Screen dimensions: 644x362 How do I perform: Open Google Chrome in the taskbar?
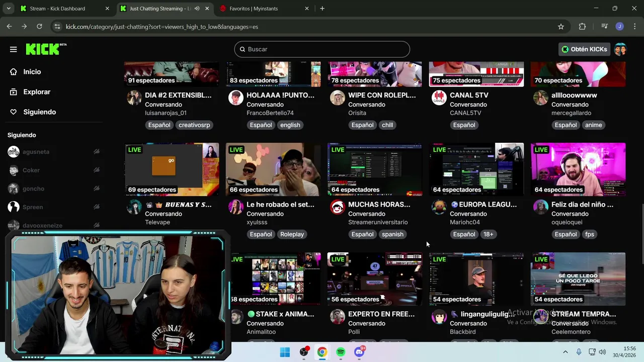322,352
